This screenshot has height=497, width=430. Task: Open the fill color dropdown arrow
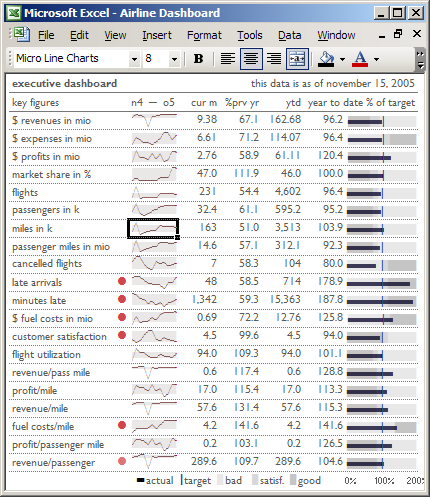point(342,59)
